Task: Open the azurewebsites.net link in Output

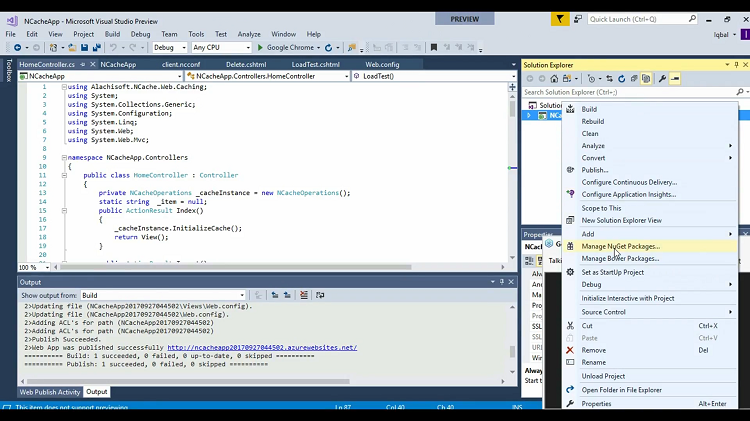Action: [x=262, y=347]
